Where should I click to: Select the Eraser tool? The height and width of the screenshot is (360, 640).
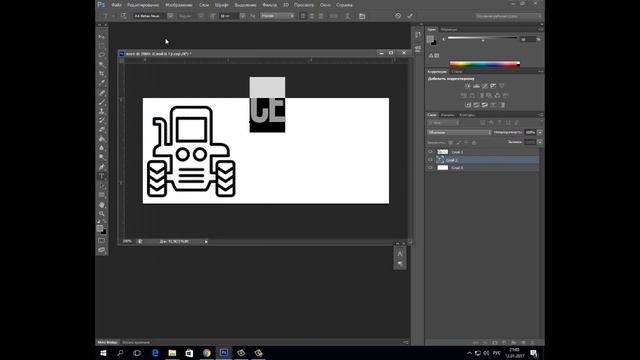pyautogui.click(x=102, y=130)
